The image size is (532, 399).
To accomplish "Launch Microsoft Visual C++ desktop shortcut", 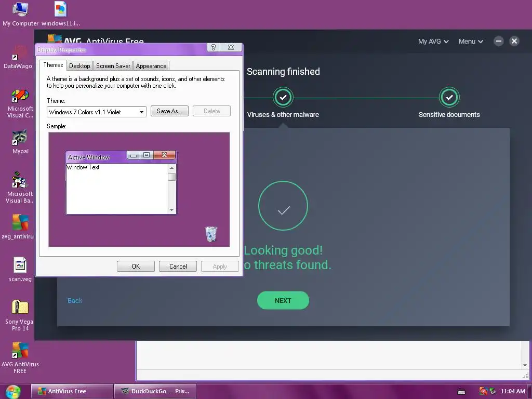I will 20,103.
